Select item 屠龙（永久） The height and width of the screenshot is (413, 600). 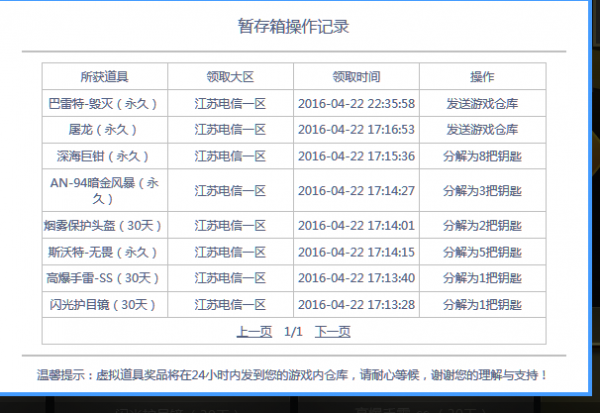pyautogui.click(x=103, y=130)
